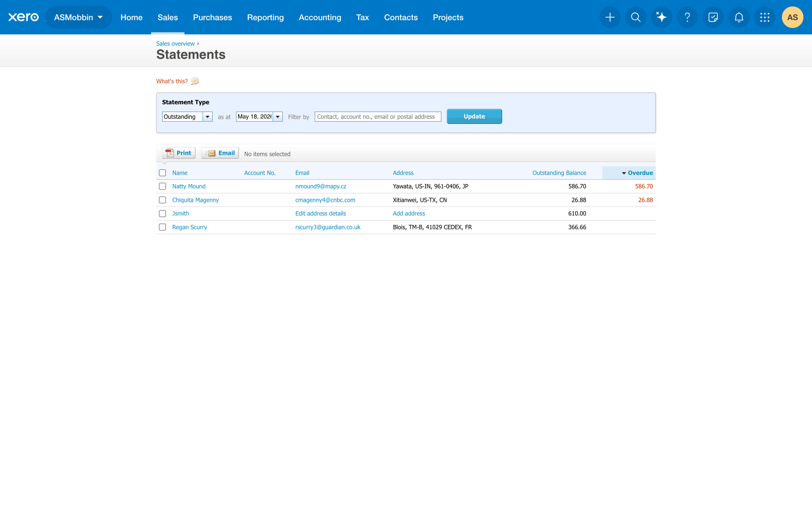Go back to Sales overview breadcrumb
812x510 pixels.
[x=175, y=44]
